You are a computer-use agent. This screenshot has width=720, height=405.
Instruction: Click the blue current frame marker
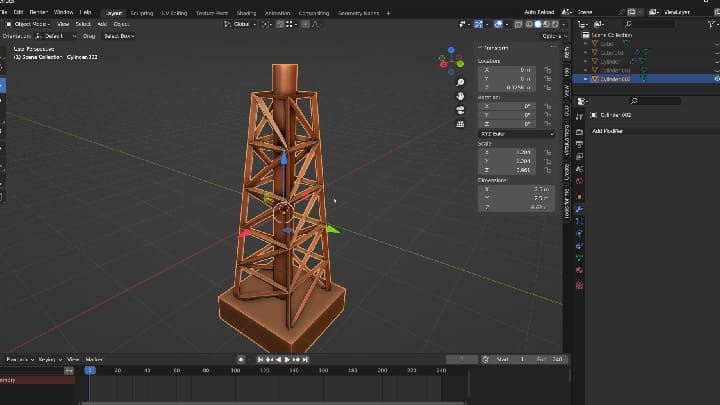(90, 370)
